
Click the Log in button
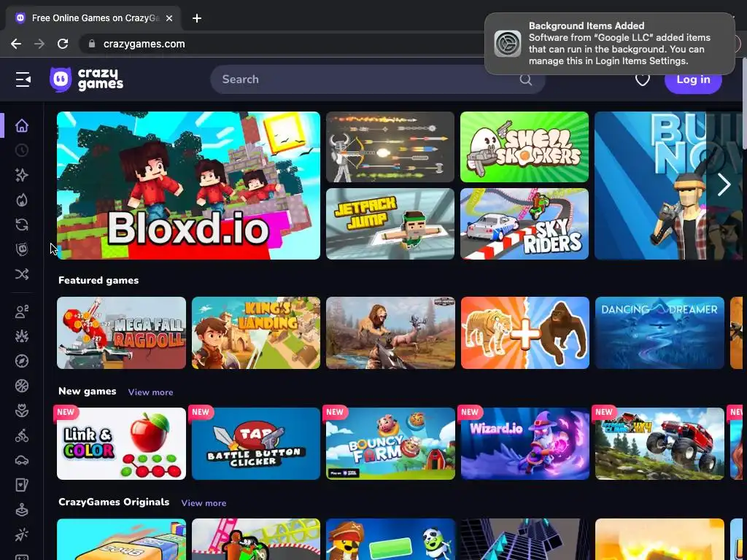(693, 79)
